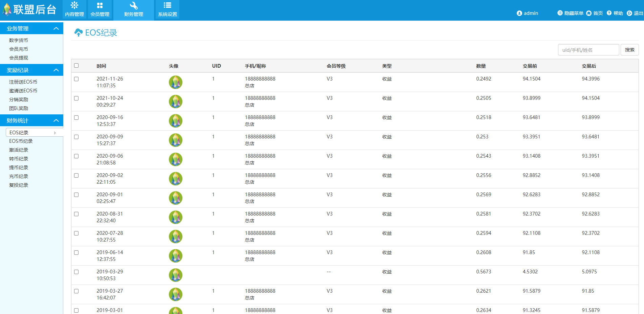Viewport: 644px width, 314px height.
Task: Open 转币纪录 in sidebar
Action: coord(19,159)
